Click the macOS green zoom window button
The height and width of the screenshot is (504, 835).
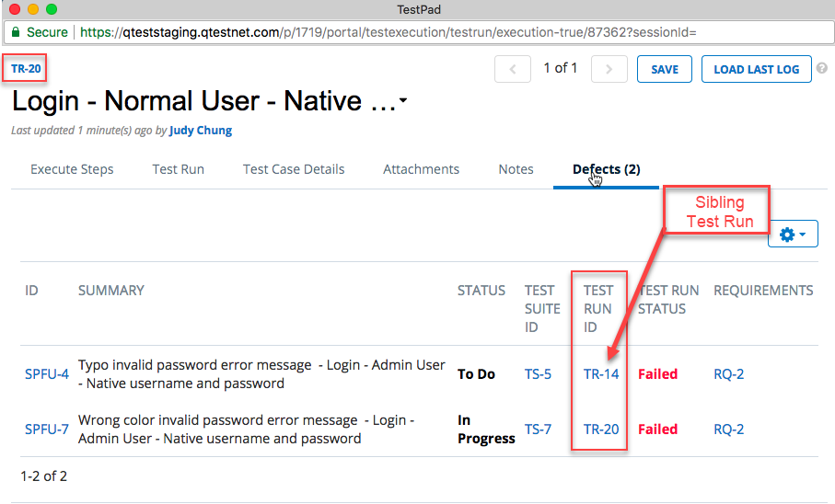pos(52,9)
